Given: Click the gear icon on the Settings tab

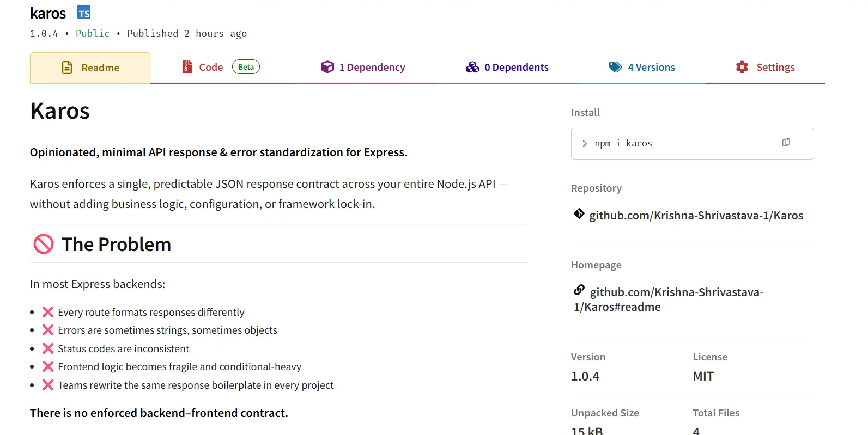Looking at the screenshot, I should (742, 66).
